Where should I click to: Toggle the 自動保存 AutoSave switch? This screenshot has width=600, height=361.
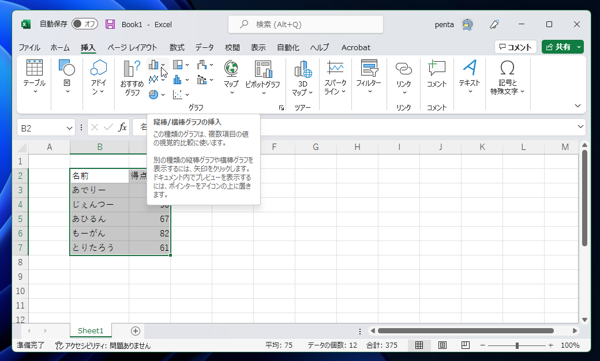(x=85, y=24)
